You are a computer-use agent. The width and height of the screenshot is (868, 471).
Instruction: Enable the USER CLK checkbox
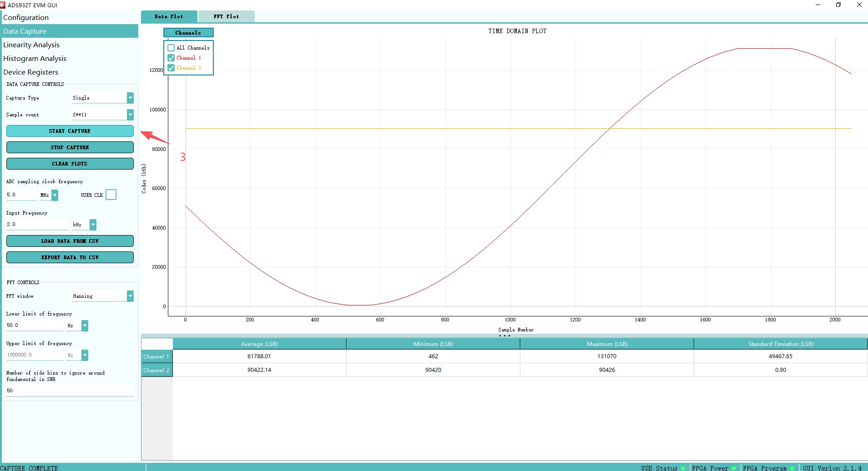click(111, 195)
